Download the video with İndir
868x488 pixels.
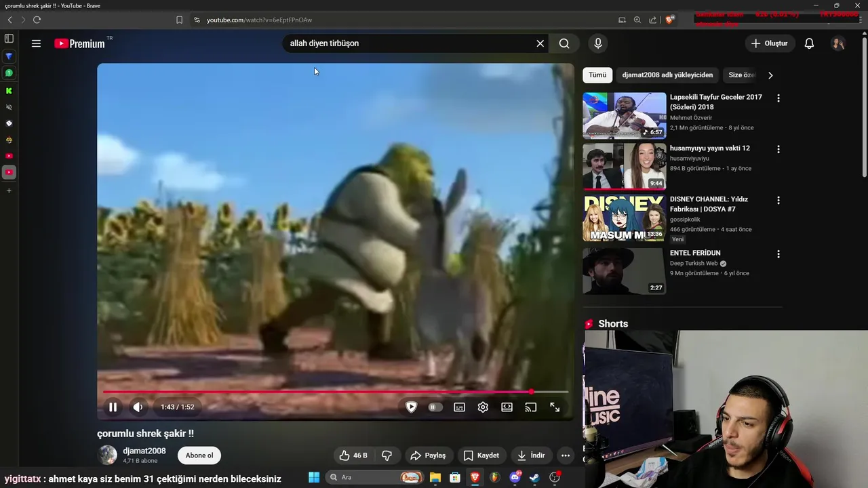coord(531,455)
